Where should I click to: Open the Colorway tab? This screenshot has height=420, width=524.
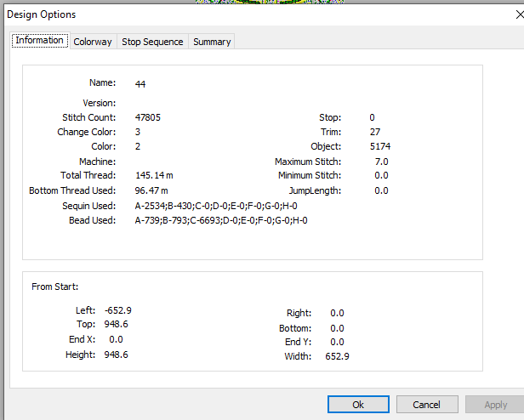tap(93, 42)
